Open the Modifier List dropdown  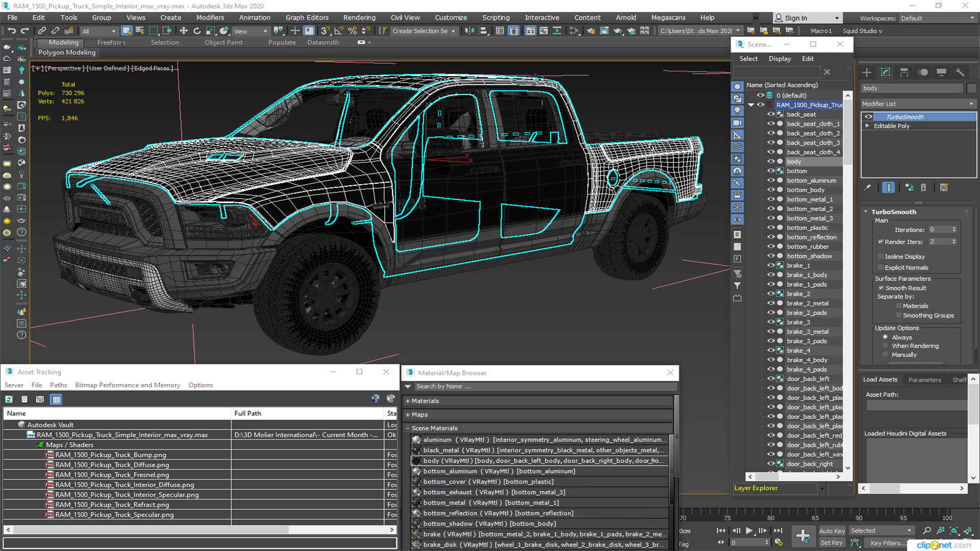coord(918,104)
